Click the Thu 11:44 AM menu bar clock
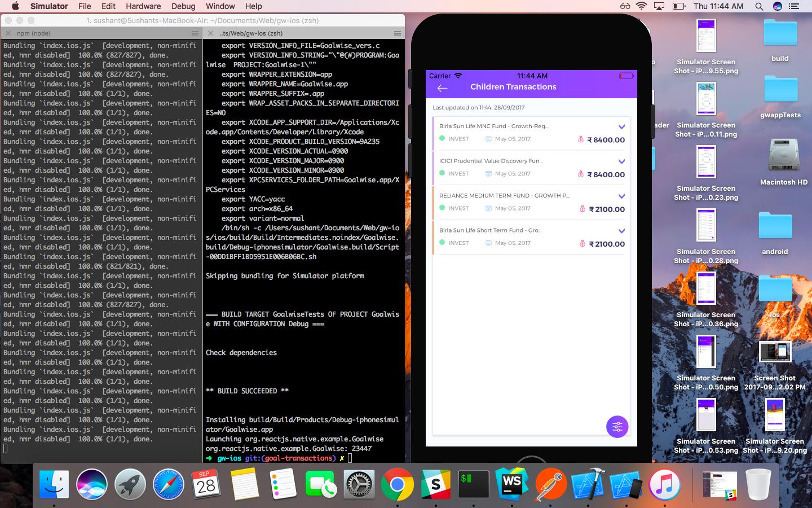The width and height of the screenshot is (812, 508). coord(718,6)
